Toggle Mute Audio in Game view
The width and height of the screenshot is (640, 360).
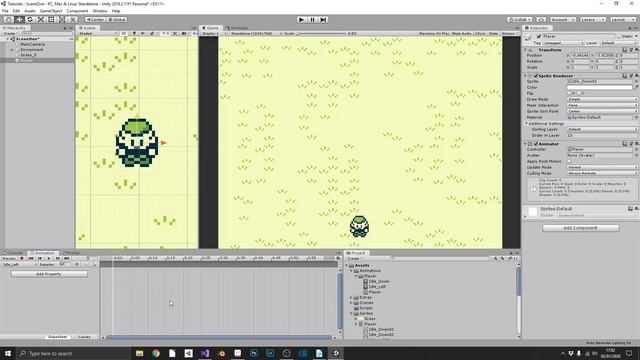pyautogui.click(x=462, y=33)
